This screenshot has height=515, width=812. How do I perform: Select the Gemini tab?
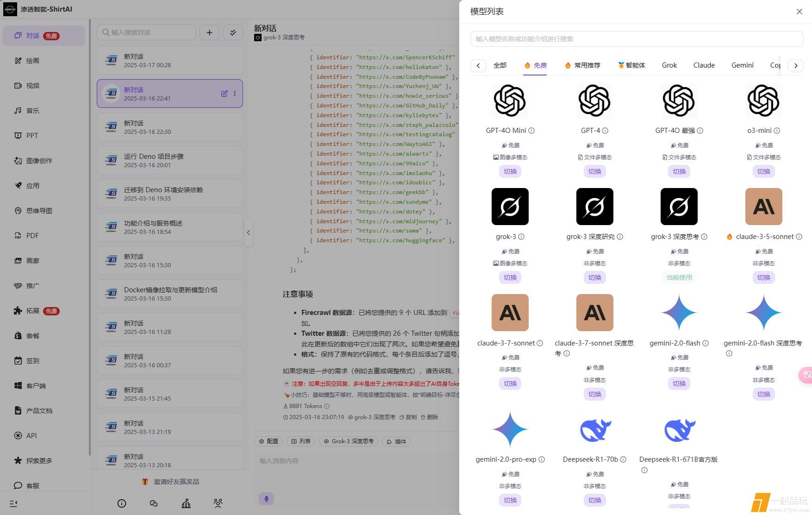tap(743, 65)
